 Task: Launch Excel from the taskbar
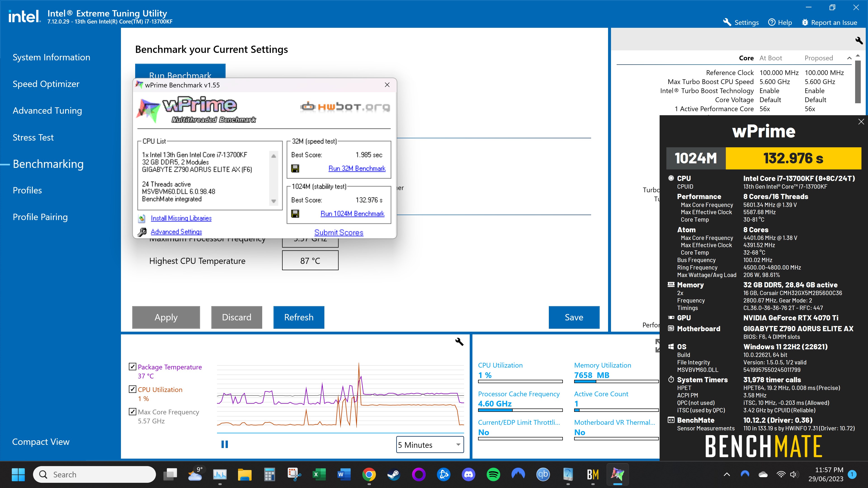[x=319, y=474]
